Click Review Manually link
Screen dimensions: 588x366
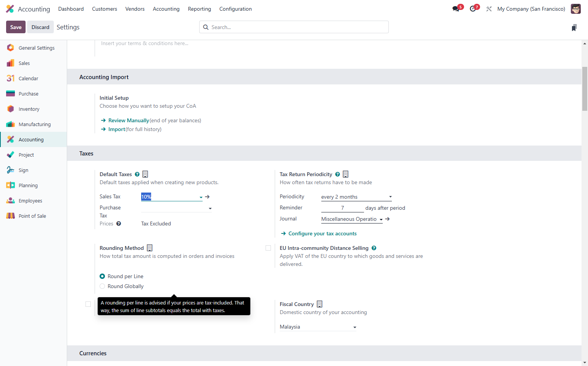click(x=129, y=120)
